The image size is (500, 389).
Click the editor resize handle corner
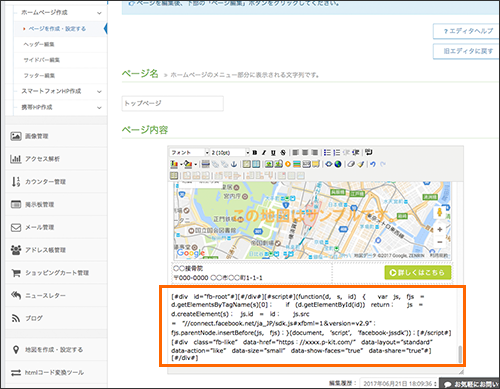(x=461, y=371)
